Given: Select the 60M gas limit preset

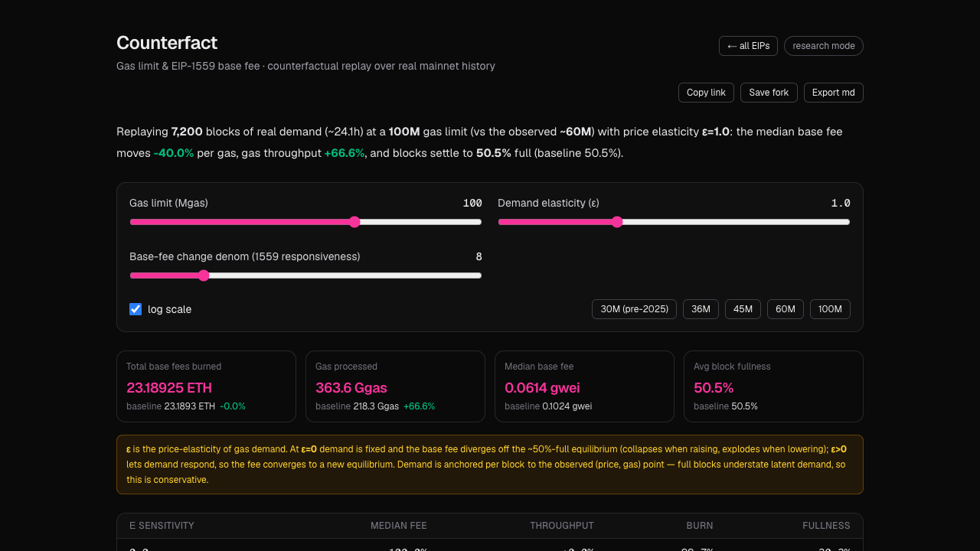Looking at the screenshot, I should pyautogui.click(x=785, y=309).
